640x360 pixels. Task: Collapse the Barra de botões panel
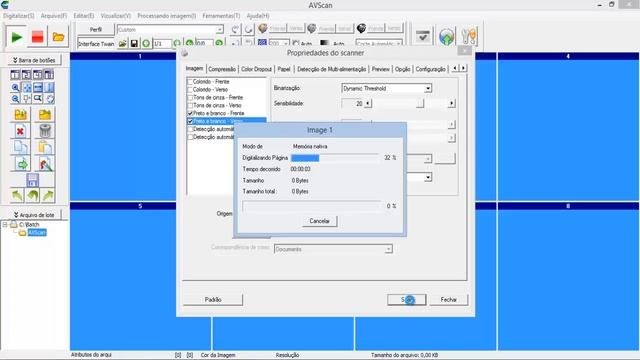[x=34, y=60]
